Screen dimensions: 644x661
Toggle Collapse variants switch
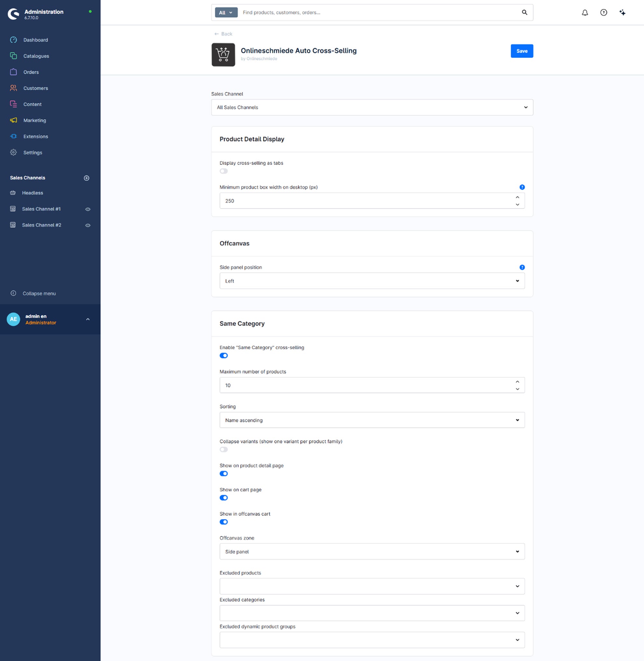tap(223, 450)
